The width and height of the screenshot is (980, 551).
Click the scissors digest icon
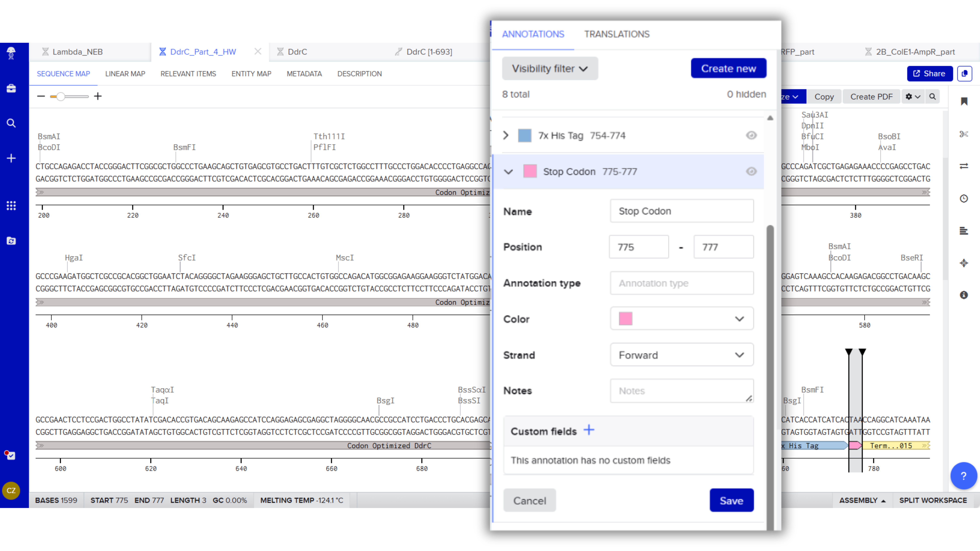[963, 134]
